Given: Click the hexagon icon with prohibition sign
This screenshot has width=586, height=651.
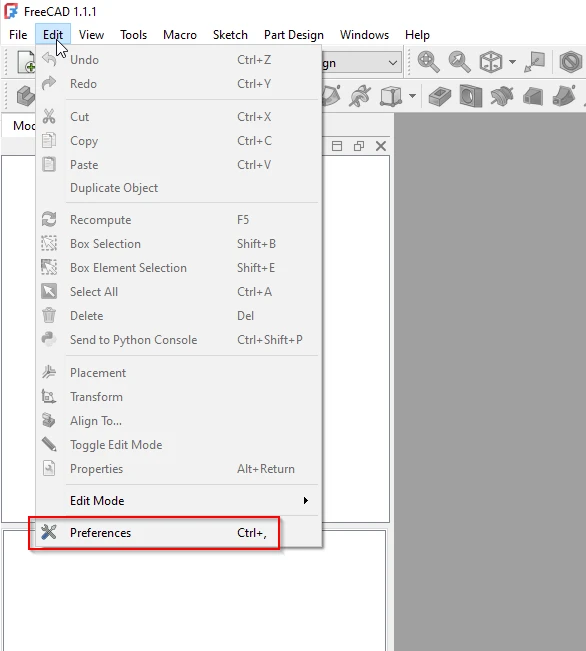Looking at the screenshot, I should click(x=571, y=62).
